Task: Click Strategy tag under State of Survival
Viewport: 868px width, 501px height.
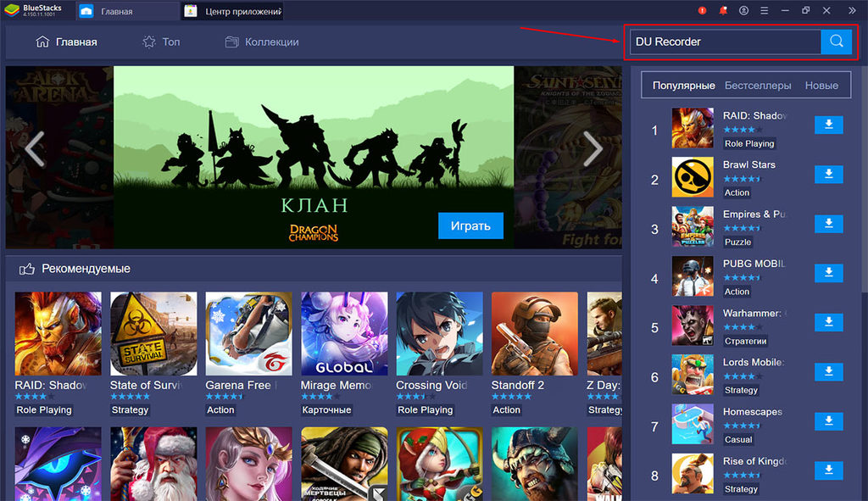Action: (130, 409)
